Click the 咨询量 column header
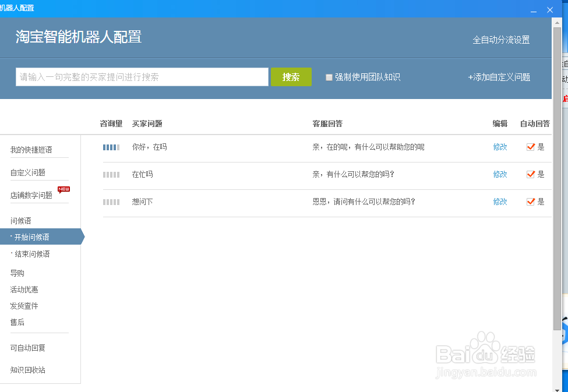Screen dimensions: 568x392 111,123
